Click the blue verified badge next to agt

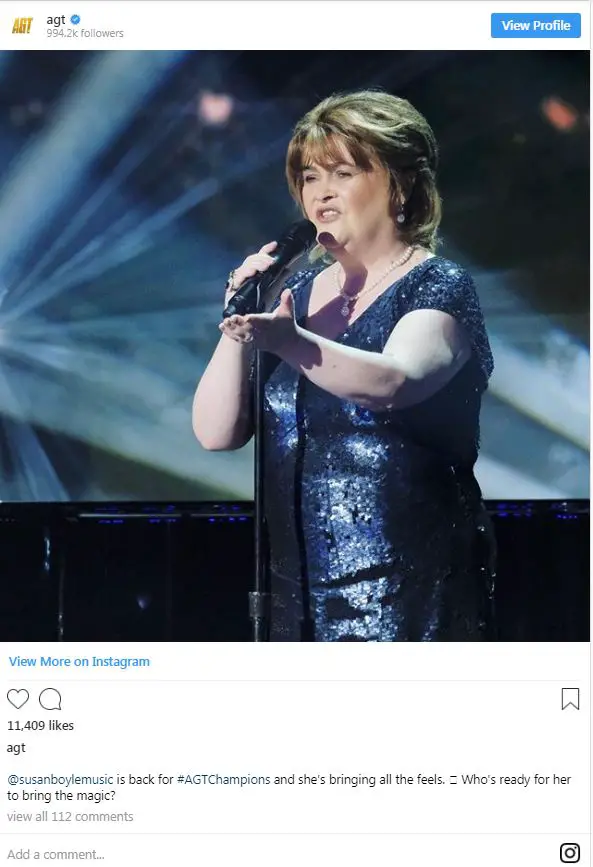click(x=76, y=19)
